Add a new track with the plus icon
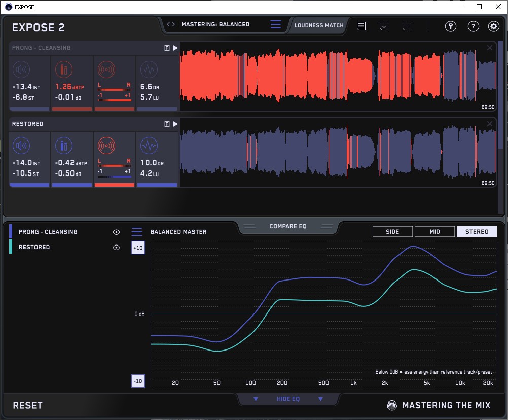The height and width of the screenshot is (420, 508). (x=407, y=26)
